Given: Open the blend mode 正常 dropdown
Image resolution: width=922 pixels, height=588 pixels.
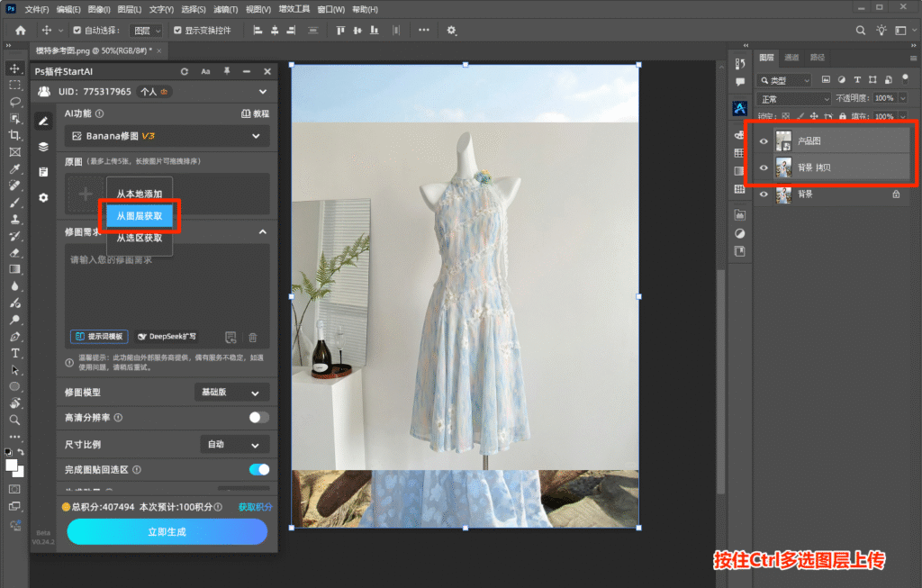Looking at the screenshot, I should [x=794, y=99].
